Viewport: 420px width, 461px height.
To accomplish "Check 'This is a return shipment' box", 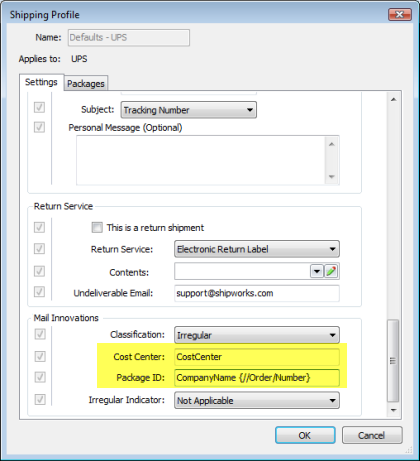I will click(x=97, y=227).
